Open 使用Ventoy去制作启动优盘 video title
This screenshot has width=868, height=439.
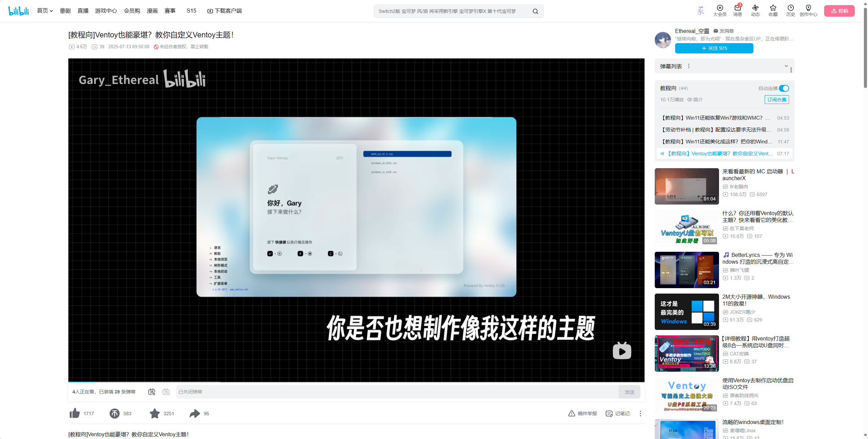[x=758, y=384]
